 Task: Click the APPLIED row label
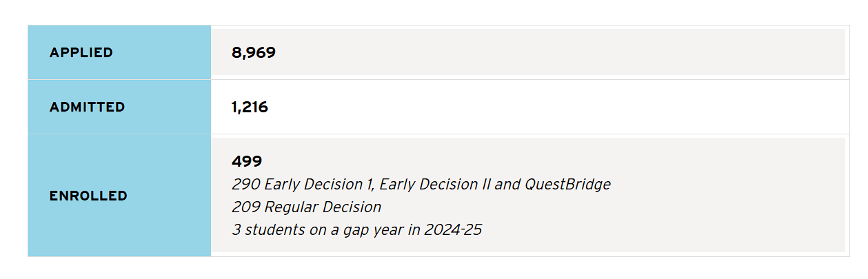pos(81,53)
